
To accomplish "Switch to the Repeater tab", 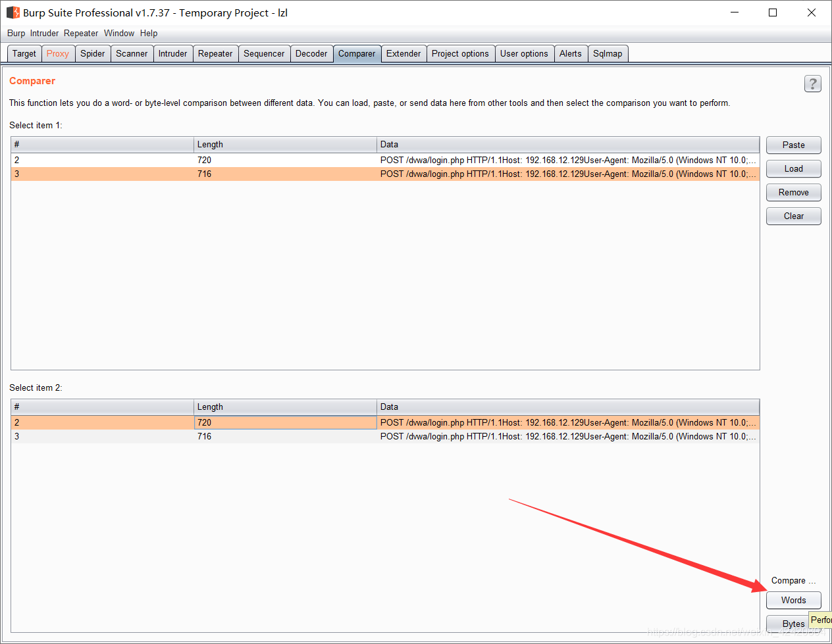I will coord(215,53).
